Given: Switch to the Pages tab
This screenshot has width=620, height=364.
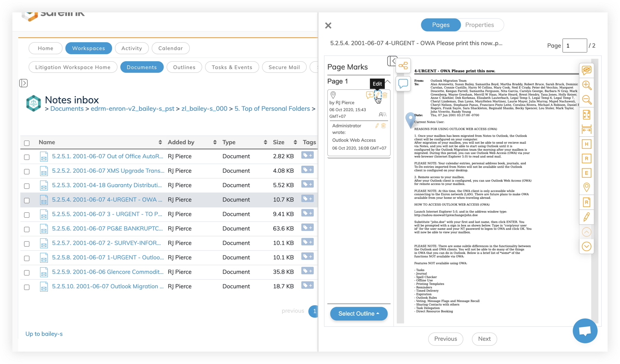Looking at the screenshot, I should click(441, 25).
